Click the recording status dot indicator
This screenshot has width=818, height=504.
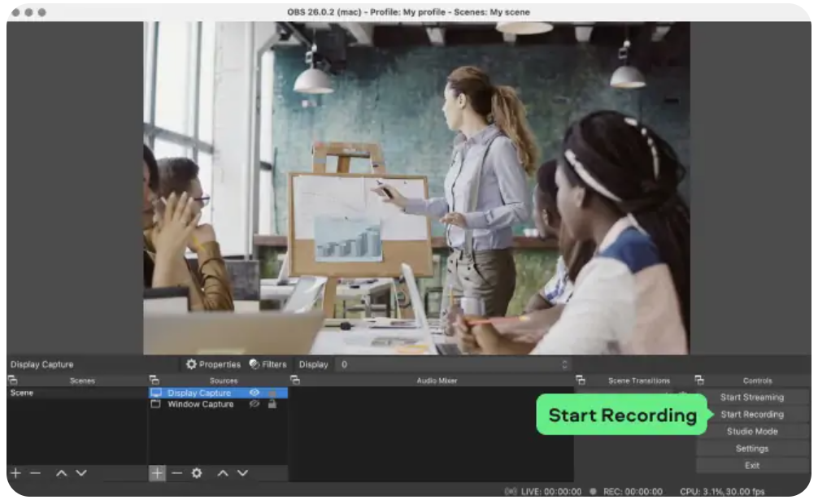pos(593,492)
